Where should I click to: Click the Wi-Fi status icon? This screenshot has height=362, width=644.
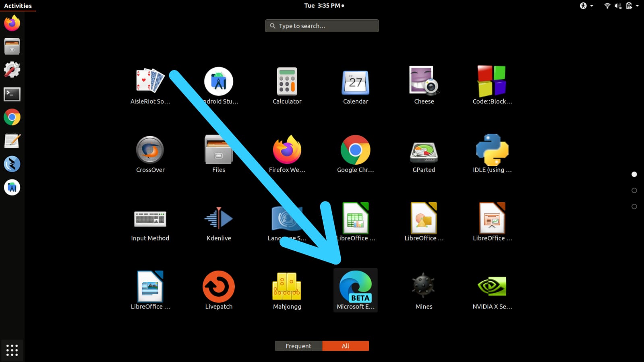(607, 6)
